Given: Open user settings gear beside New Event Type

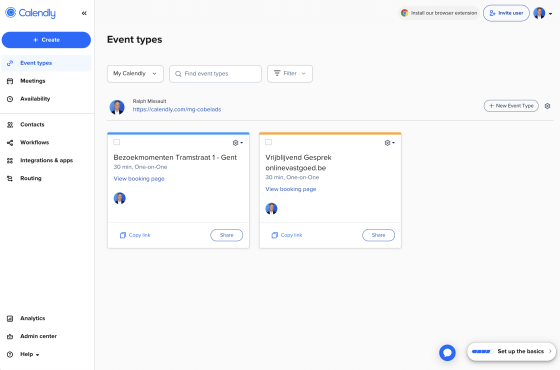Looking at the screenshot, I should tap(547, 106).
